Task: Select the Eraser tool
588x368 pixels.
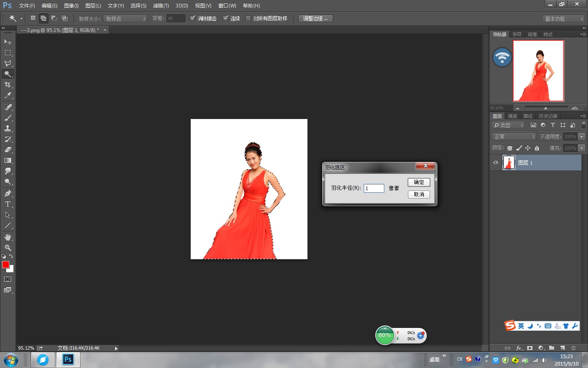Action: [8, 150]
